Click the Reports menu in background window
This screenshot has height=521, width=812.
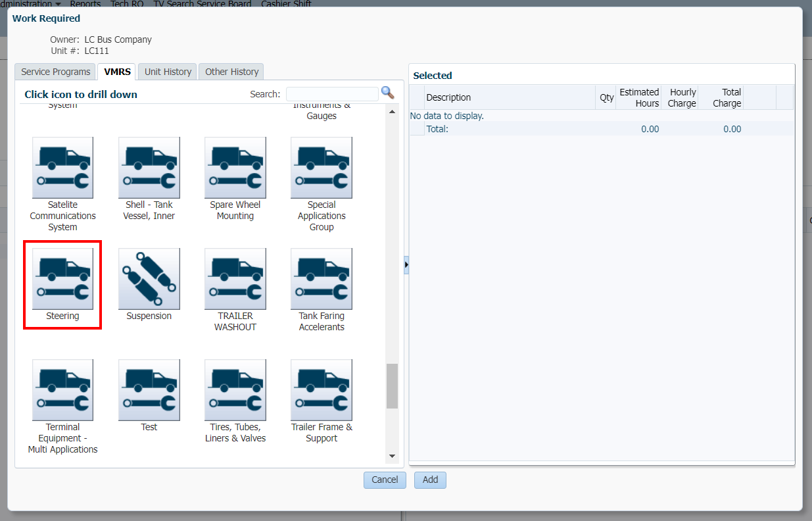(x=85, y=4)
